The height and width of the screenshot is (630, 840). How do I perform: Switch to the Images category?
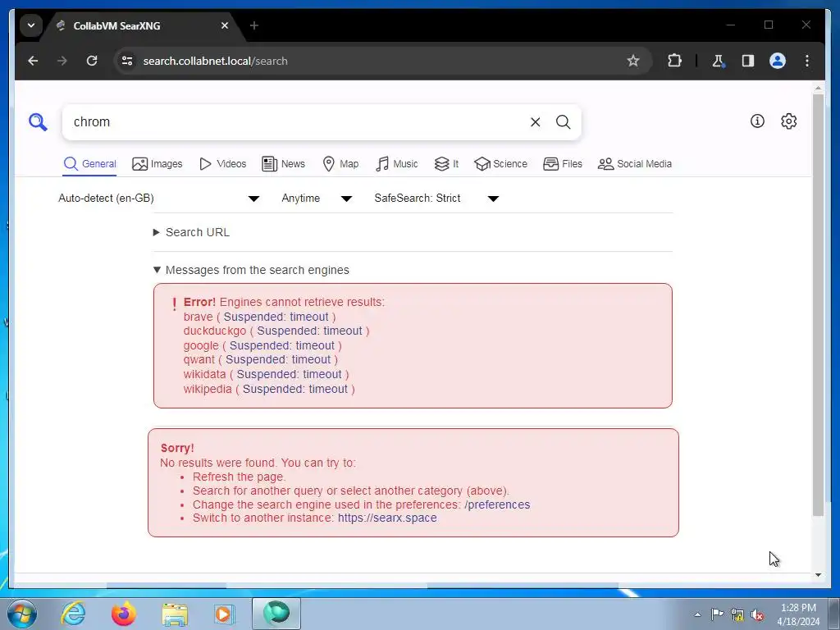157,164
